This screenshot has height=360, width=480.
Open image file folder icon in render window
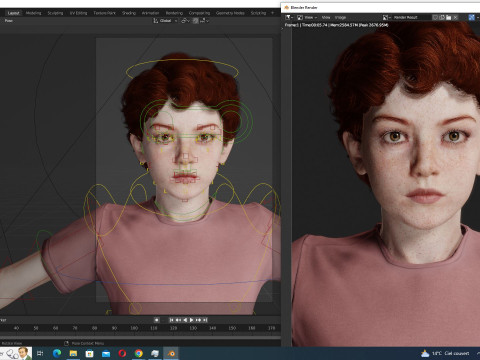pos(449,17)
